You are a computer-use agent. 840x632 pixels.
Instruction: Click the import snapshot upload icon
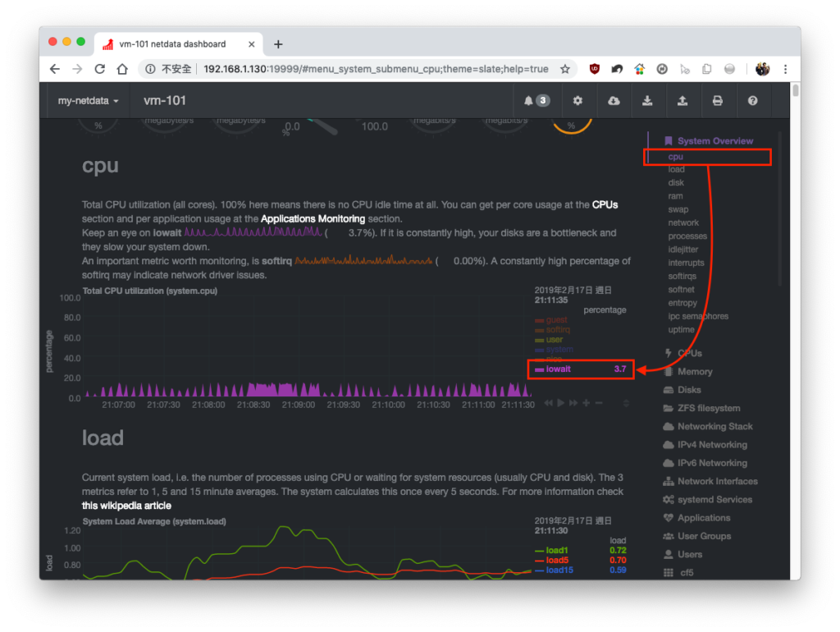682,101
